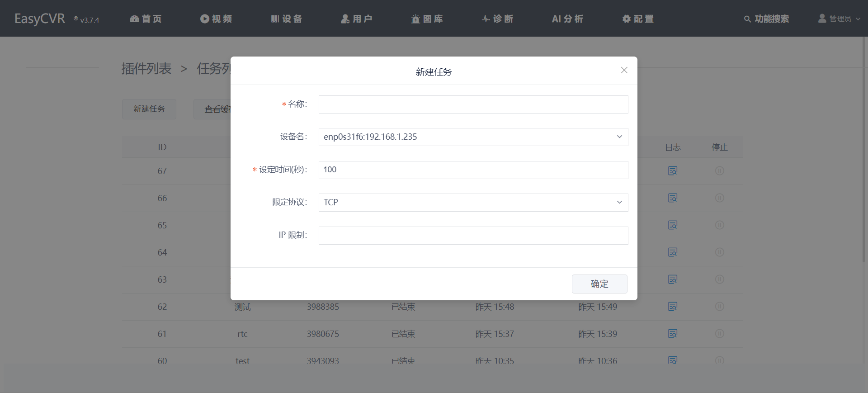Open the 功能搜索 search icon
868x393 pixels.
click(747, 19)
